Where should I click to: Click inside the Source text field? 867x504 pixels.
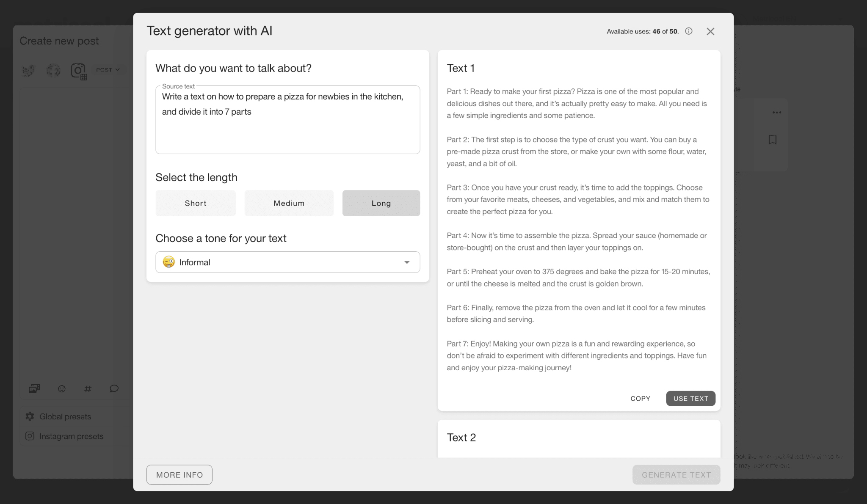coord(287,119)
